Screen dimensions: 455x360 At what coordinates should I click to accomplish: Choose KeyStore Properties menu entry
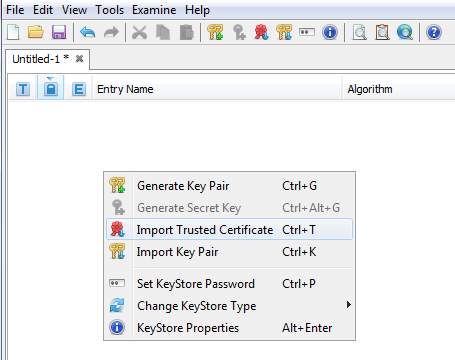(229, 328)
